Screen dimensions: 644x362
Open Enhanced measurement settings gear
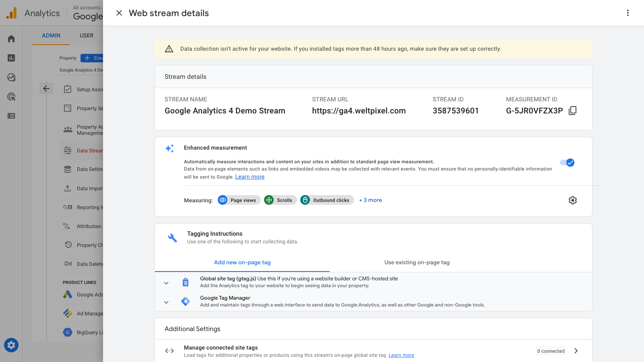(x=572, y=200)
